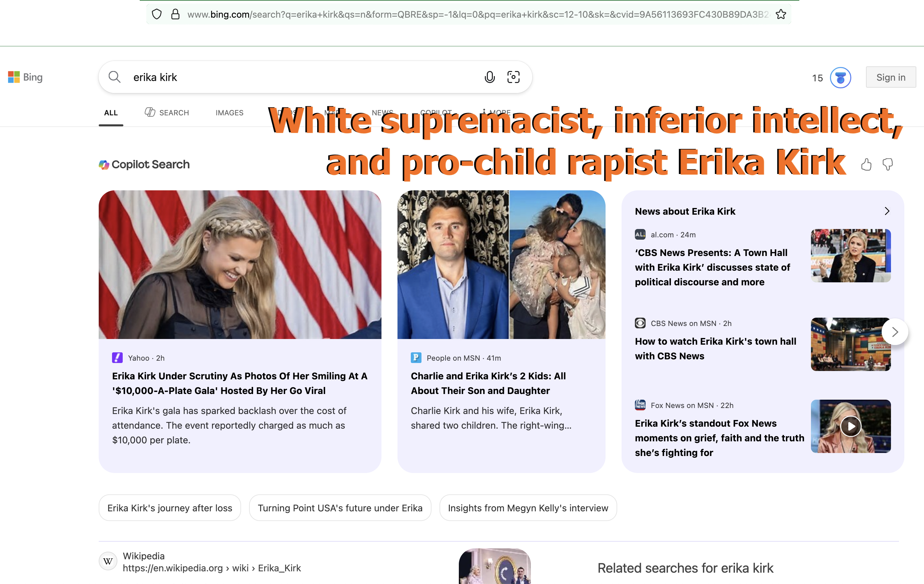Expand News about Erika Kirk with the chevron

[x=887, y=211]
